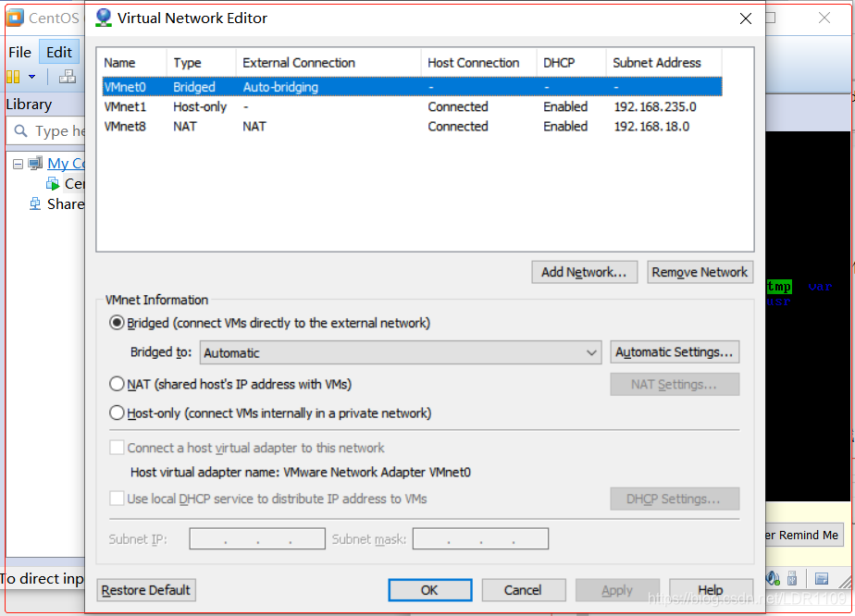Click the Remove Network button
855x616 pixels.
(700, 272)
